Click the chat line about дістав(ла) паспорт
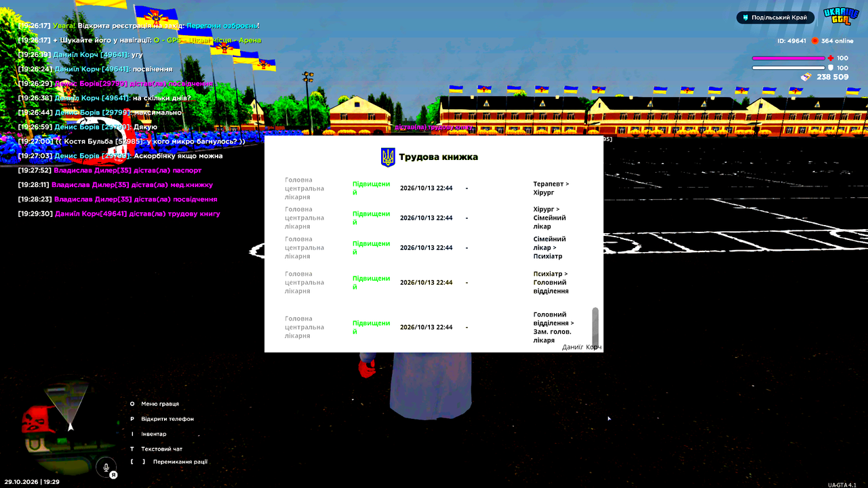Image resolution: width=868 pixels, height=488 pixels. [x=110, y=170]
